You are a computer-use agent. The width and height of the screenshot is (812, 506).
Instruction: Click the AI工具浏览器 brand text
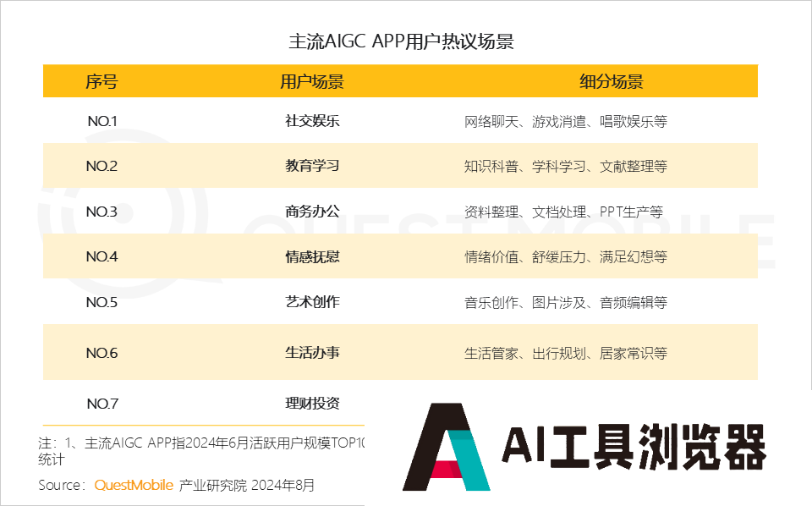(634, 447)
